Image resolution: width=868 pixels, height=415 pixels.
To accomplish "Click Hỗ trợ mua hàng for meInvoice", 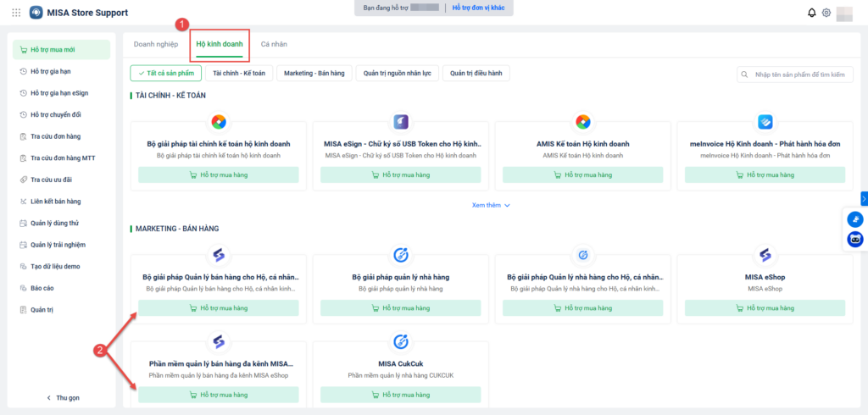I will pyautogui.click(x=765, y=174).
